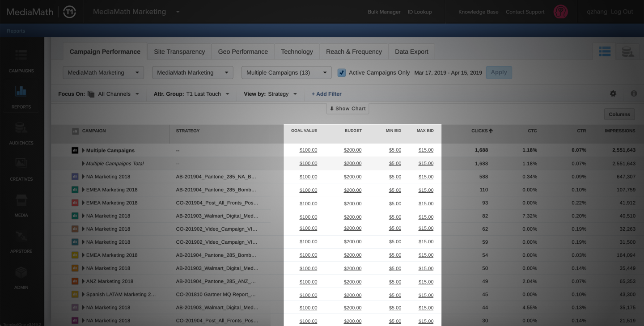Expand the Multiple Campaigns row

pyautogui.click(x=83, y=150)
